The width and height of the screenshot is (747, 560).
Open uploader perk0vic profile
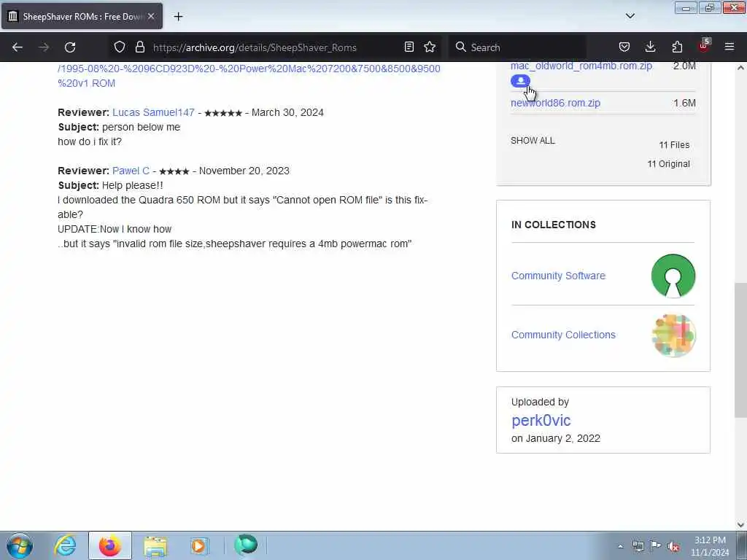point(541,420)
